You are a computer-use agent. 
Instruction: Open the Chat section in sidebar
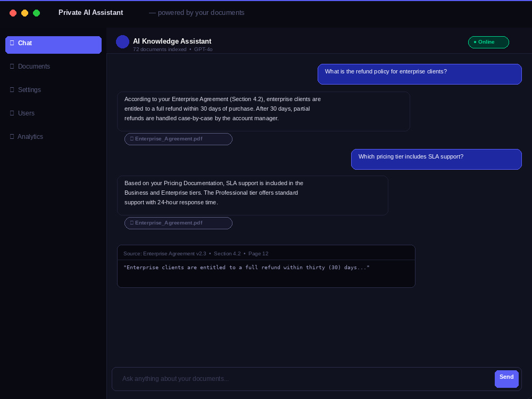click(53, 45)
